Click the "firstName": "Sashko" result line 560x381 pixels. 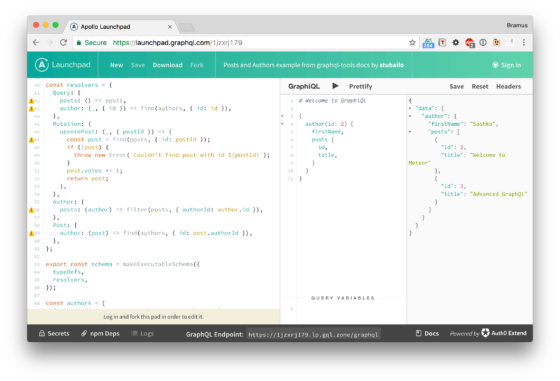click(x=463, y=124)
